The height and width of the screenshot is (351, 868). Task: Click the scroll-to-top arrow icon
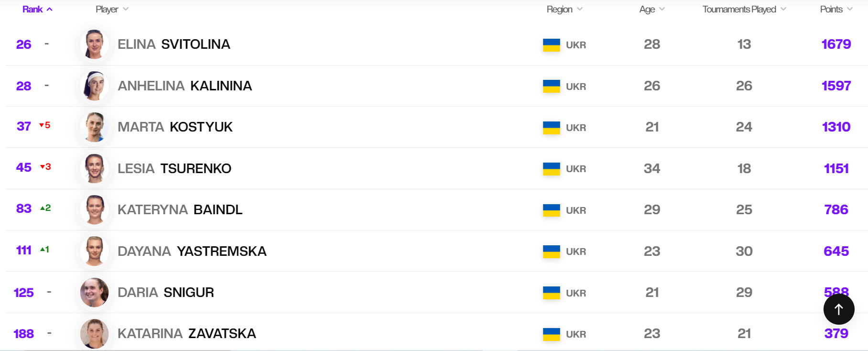pos(838,309)
